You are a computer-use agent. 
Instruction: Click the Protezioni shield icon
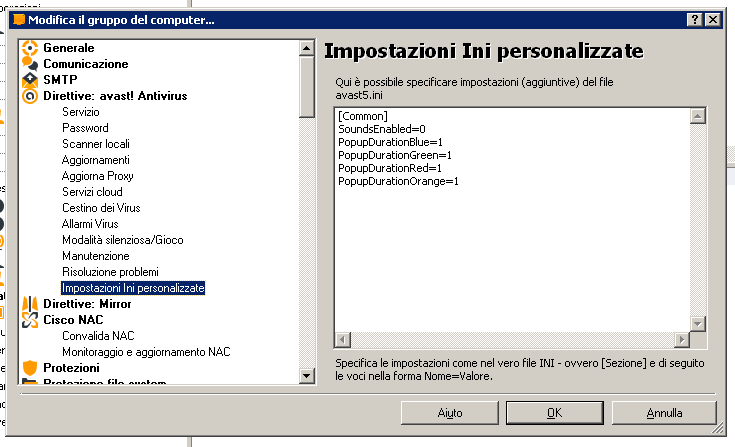[30, 368]
